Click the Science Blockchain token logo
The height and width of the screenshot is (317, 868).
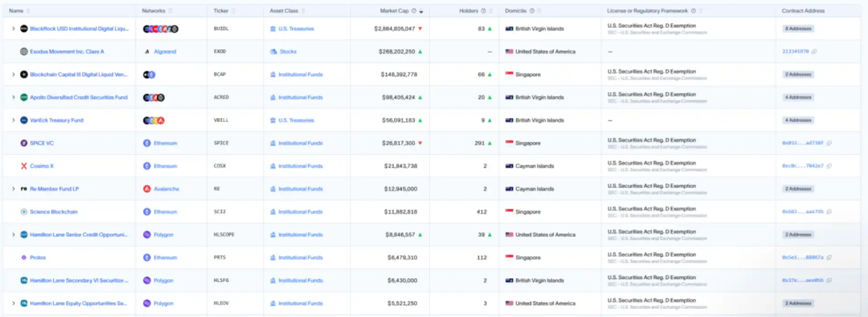(x=24, y=212)
